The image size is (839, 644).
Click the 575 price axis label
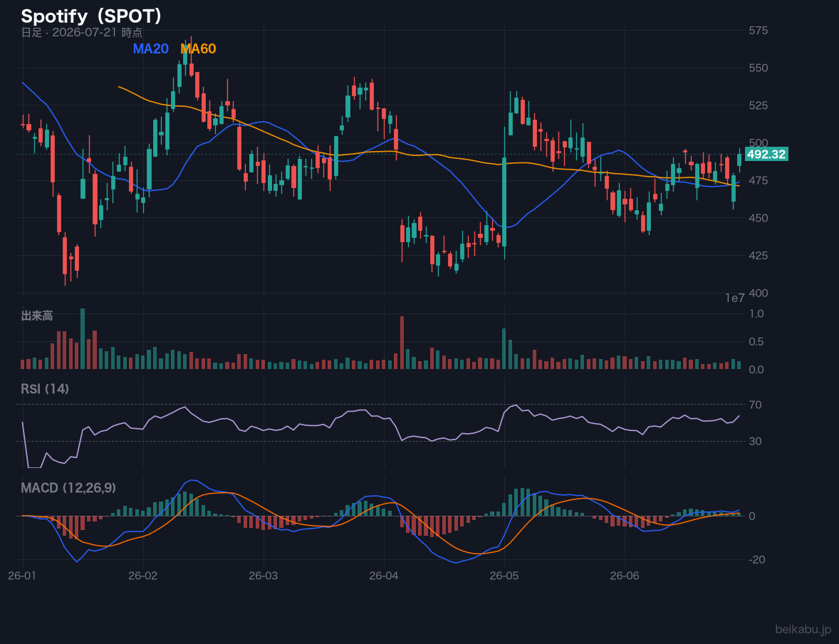click(x=759, y=31)
